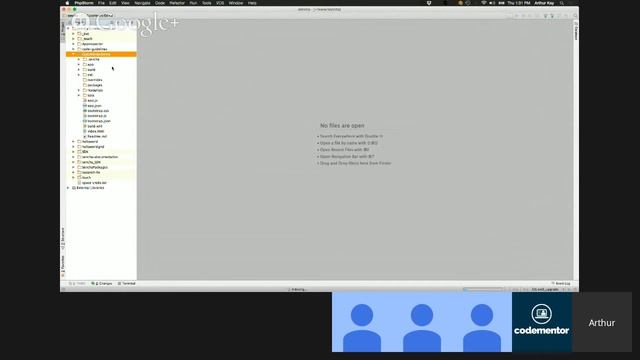Expand the sass folder arrow
Screen dimensions: 640x360
pos(79,96)
